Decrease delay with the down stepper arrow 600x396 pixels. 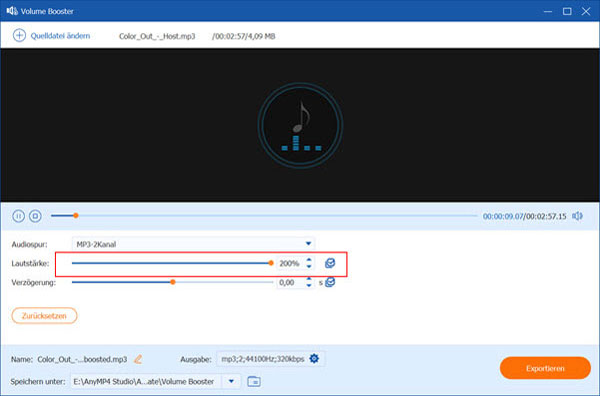(x=309, y=286)
